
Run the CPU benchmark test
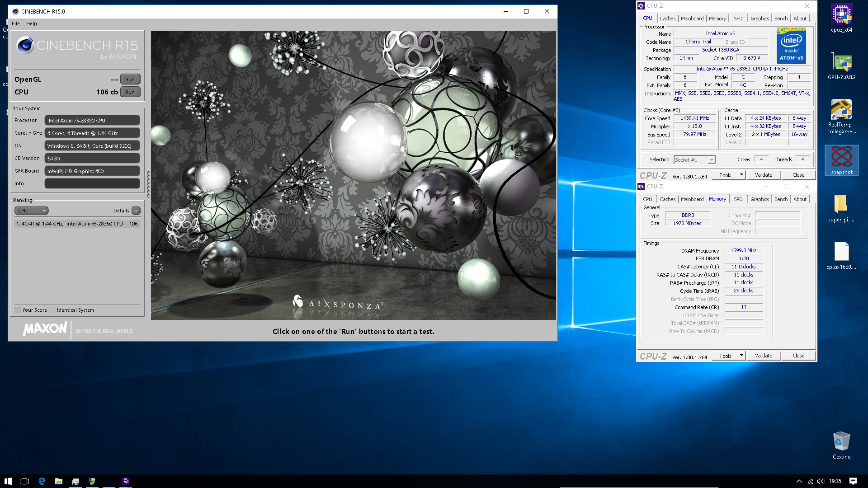click(x=130, y=92)
